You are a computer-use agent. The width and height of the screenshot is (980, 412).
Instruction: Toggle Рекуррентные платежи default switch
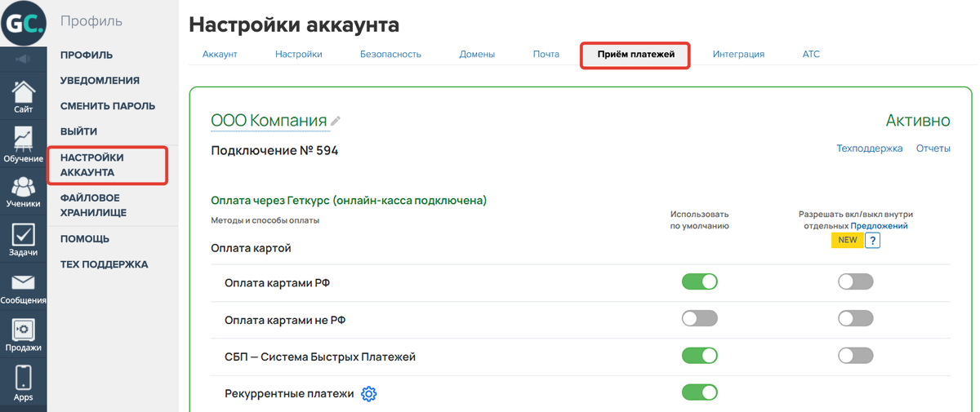[699, 393]
